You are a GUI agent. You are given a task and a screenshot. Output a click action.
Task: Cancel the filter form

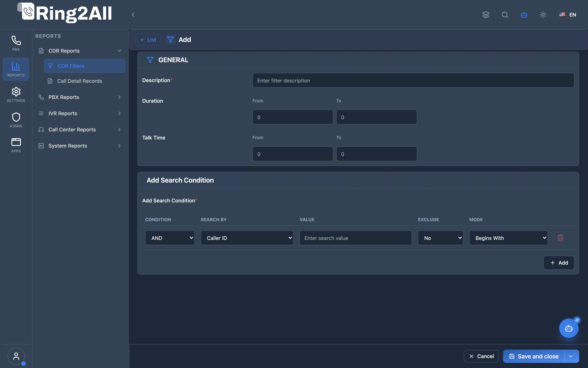click(x=481, y=356)
